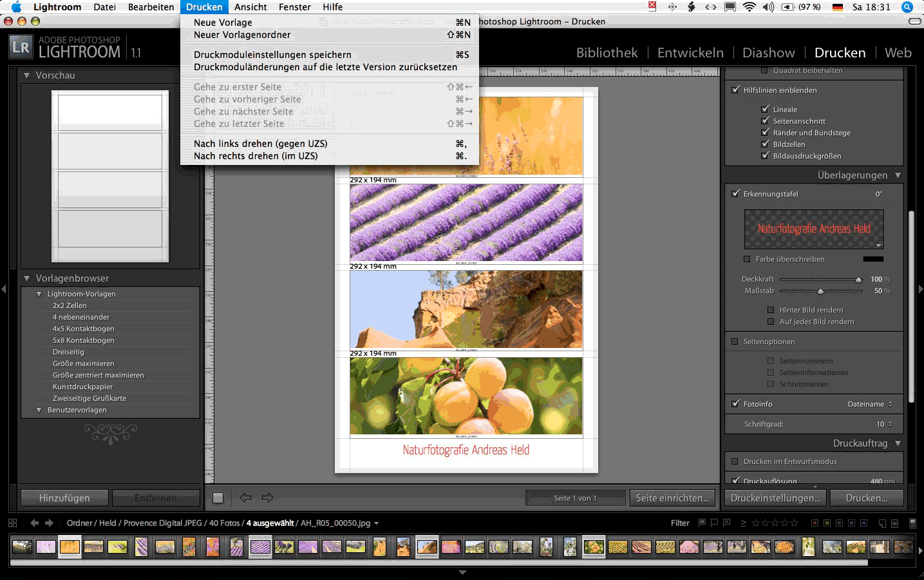Screen dimensions: 924x580
Task: Open the Apple menu
Action: tap(17, 7)
